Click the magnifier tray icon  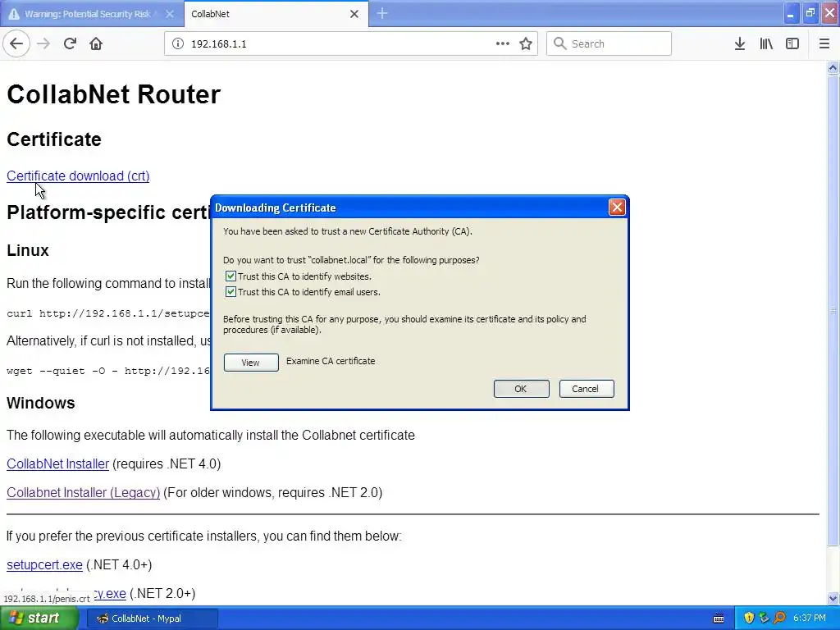779,619
